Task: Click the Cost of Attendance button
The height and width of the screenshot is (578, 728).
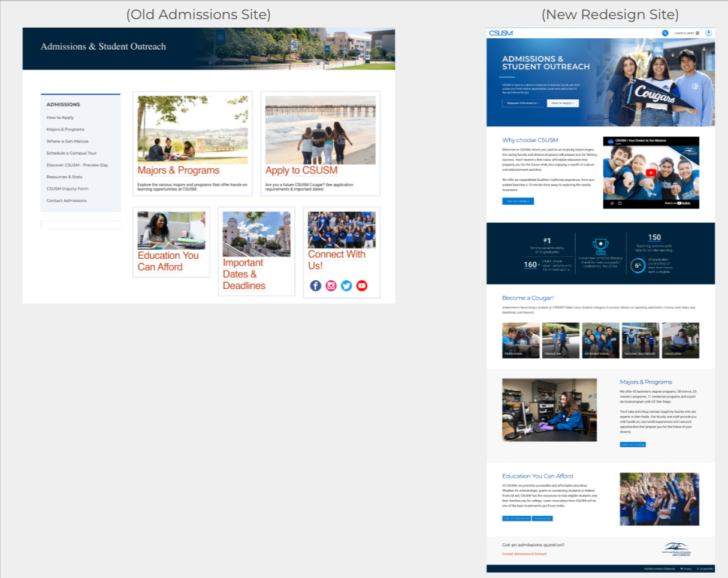Action: click(516, 518)
